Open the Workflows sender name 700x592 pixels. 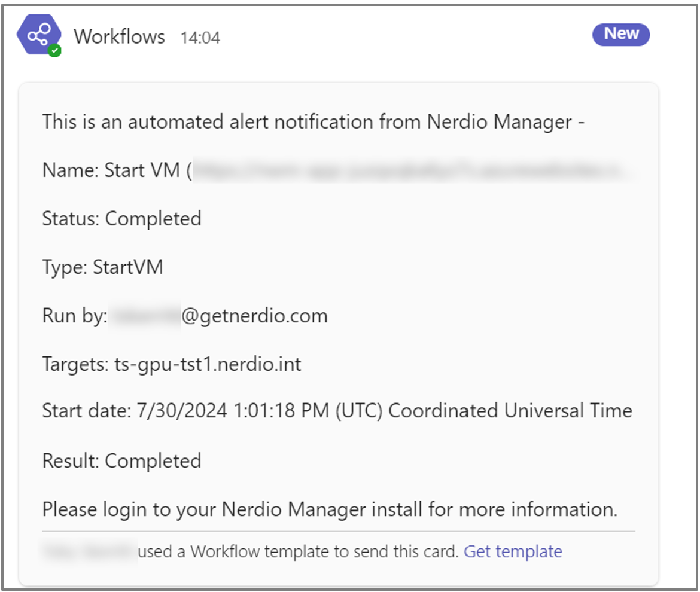coord(119,36)
